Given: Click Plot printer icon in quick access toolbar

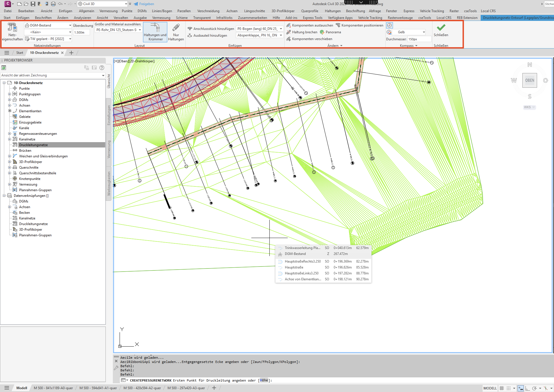Looking at the screenshot, I should 53,4.
